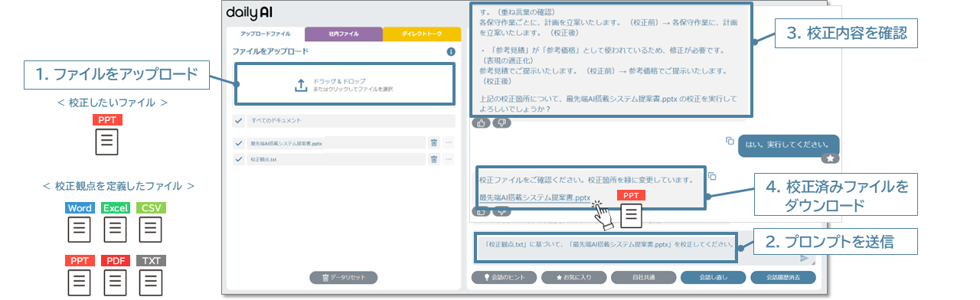Copy the はい。実行してください。 message
This screenshot has height=300, width=980.
[x=730, y=141]
